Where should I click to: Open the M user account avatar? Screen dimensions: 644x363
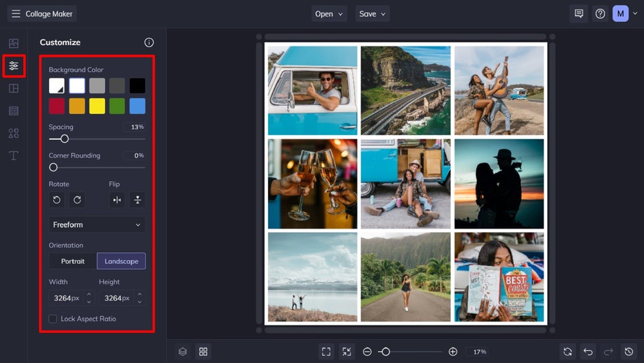click(621, 14)
